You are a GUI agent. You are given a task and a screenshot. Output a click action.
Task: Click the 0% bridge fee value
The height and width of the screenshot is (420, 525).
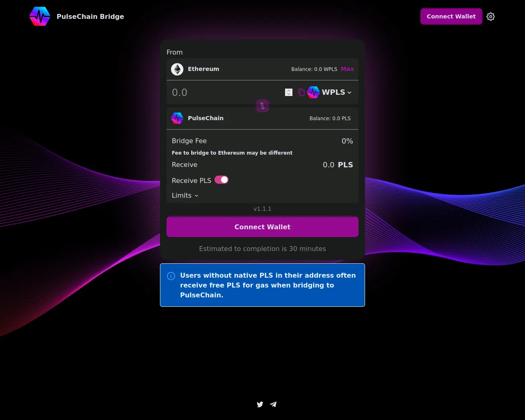pos(347,141)
